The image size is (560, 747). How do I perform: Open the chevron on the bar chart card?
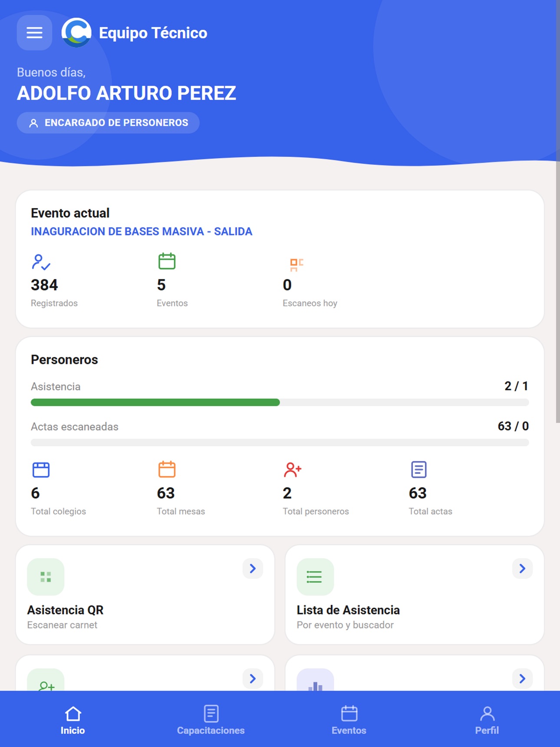click(522, 678)
